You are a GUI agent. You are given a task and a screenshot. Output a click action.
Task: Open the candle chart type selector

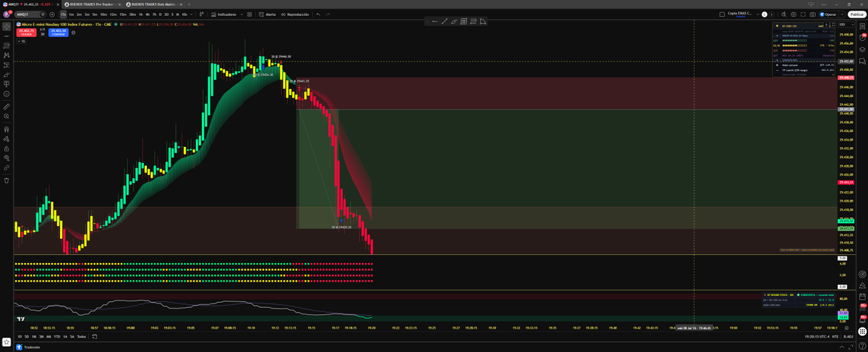[202, 14]
